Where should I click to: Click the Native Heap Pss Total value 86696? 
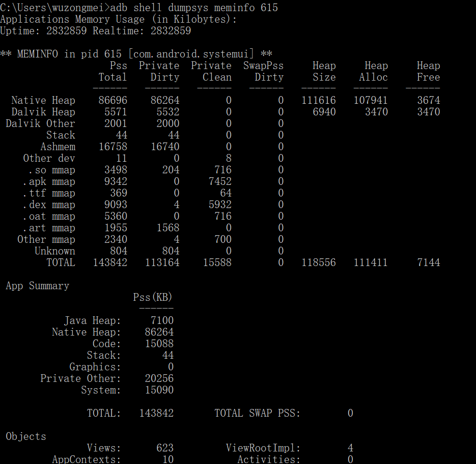tap(112, 100)
